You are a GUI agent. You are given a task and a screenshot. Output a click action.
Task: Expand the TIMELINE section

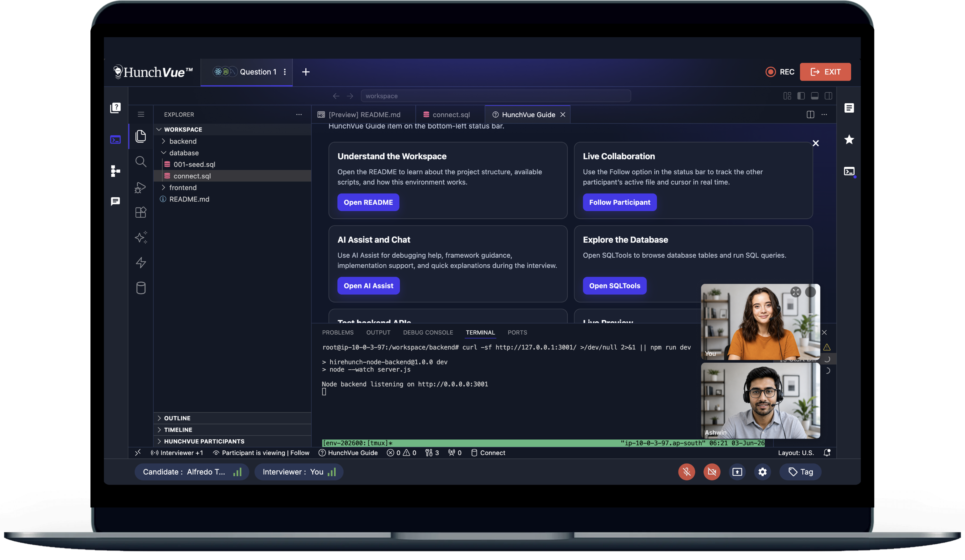pos(232,429)
